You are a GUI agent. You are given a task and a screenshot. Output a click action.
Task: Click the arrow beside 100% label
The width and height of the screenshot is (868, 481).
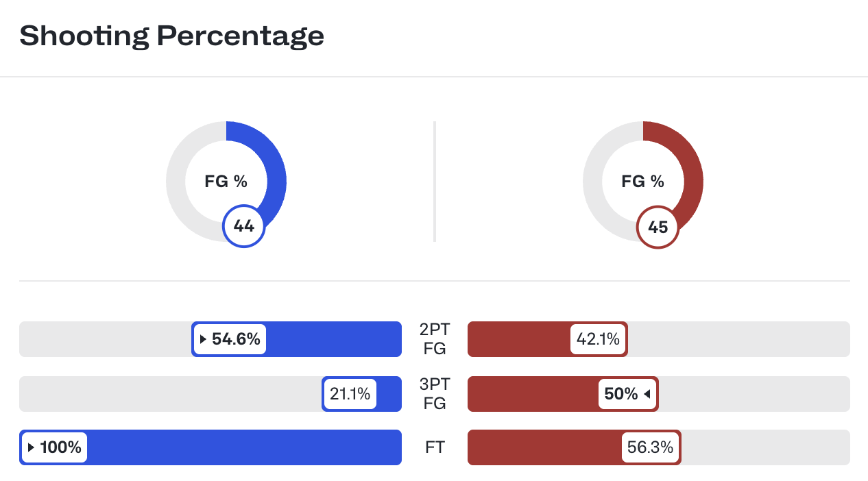point(32,447)
